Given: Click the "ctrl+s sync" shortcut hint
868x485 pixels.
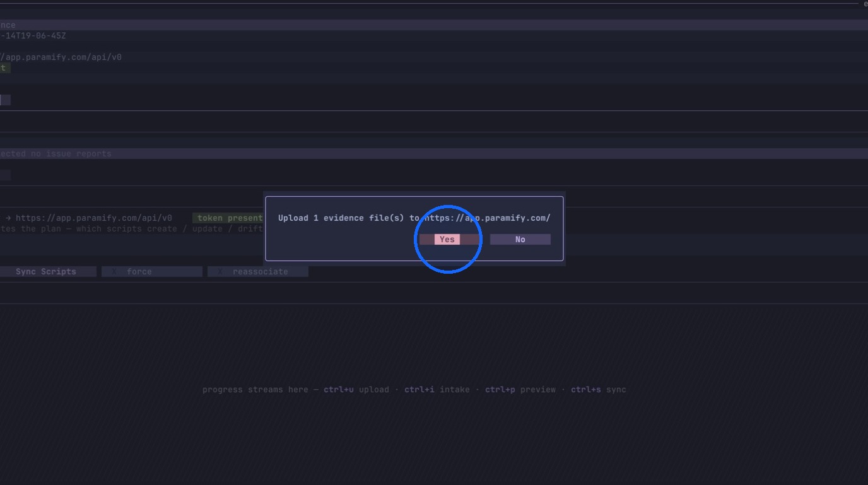Looking at the screenshot, I should point(599,390).
